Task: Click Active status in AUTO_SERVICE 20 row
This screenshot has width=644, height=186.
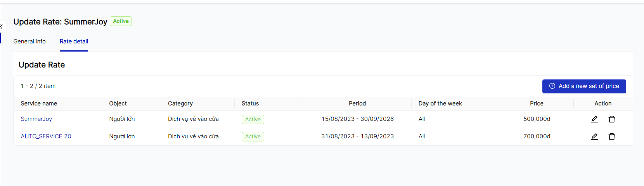Action: tap(253, 137)
